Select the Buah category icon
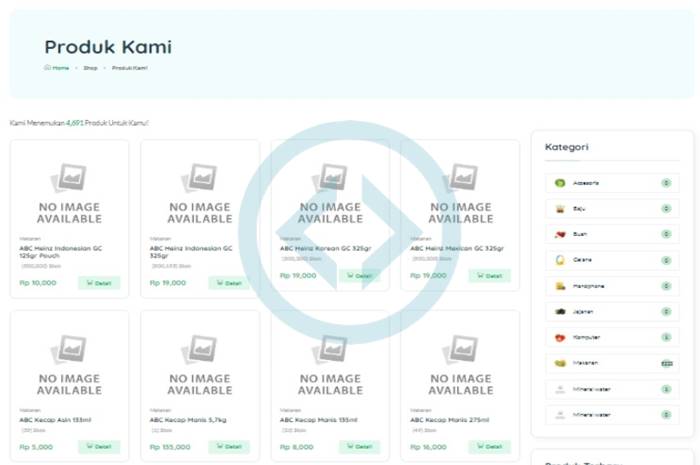The width and height of the screenshot is (700, 465). coord(560,234)
